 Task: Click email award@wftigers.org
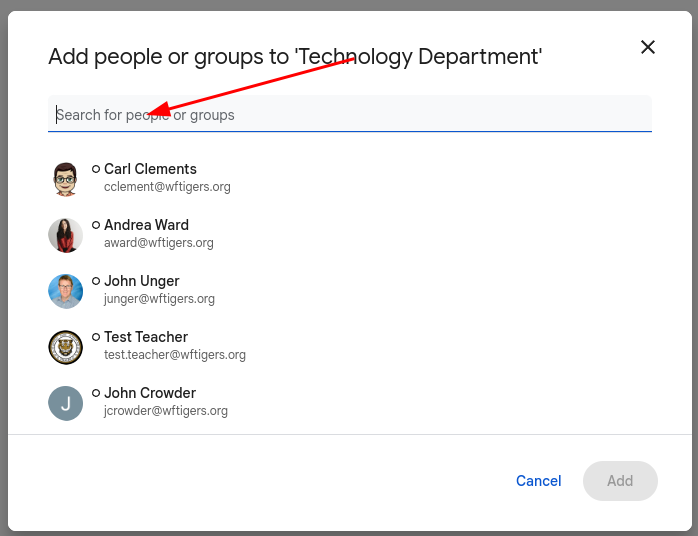coord(159,243)
